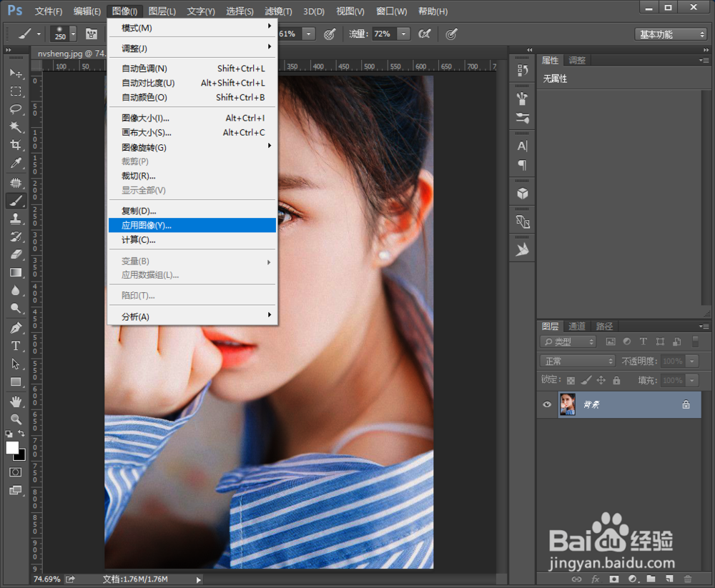Viewport: 715px width, 588px height.
Task: Toggle tablet pressure for size
Action: [451, 34]
